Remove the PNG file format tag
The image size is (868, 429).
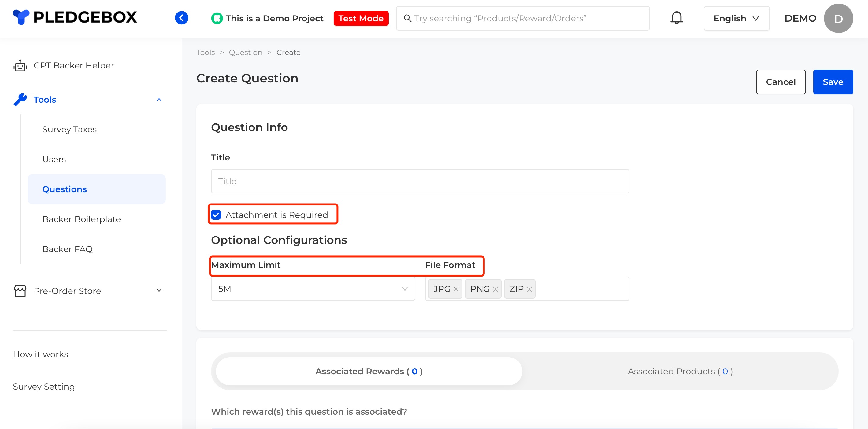pyautogui.click(x=495, y=289)
